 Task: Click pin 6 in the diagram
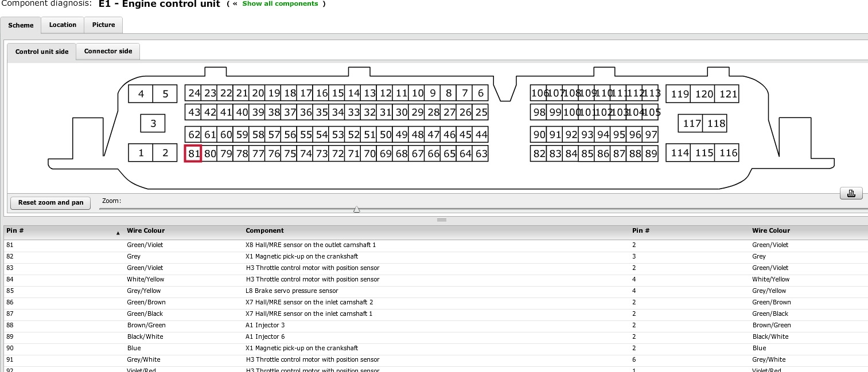pos(480,93)
